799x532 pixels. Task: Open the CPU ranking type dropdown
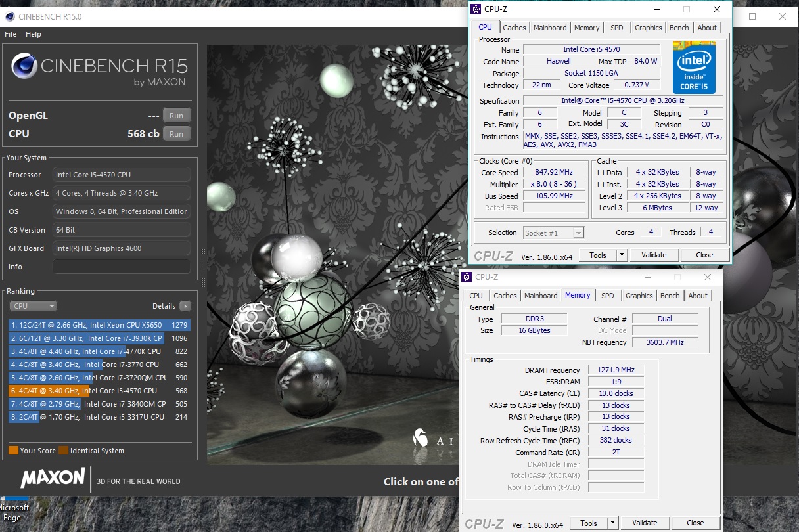tap(34, 306)
